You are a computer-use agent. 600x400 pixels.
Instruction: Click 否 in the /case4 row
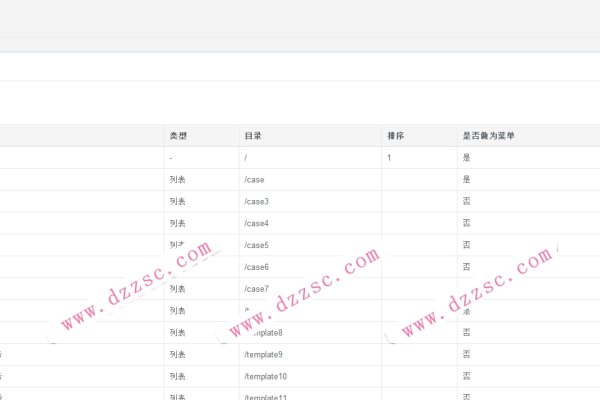click(x=466, y=223)
